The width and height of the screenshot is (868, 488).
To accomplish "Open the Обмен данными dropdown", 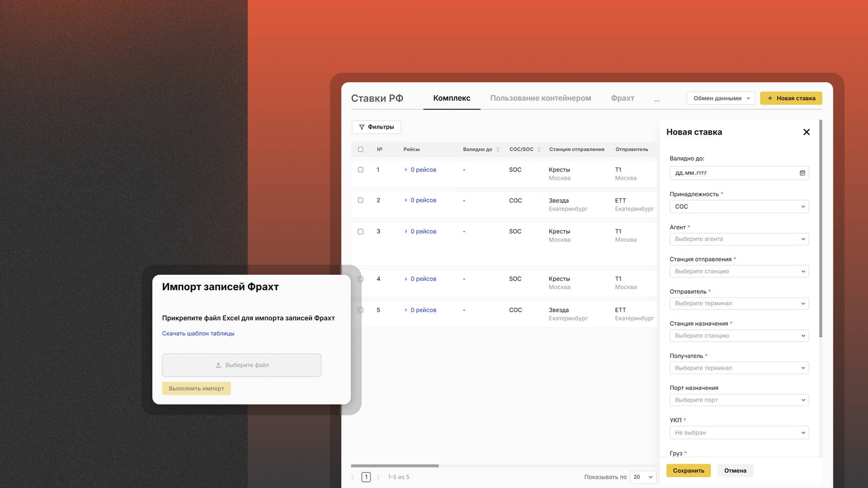I will point(721,98).
